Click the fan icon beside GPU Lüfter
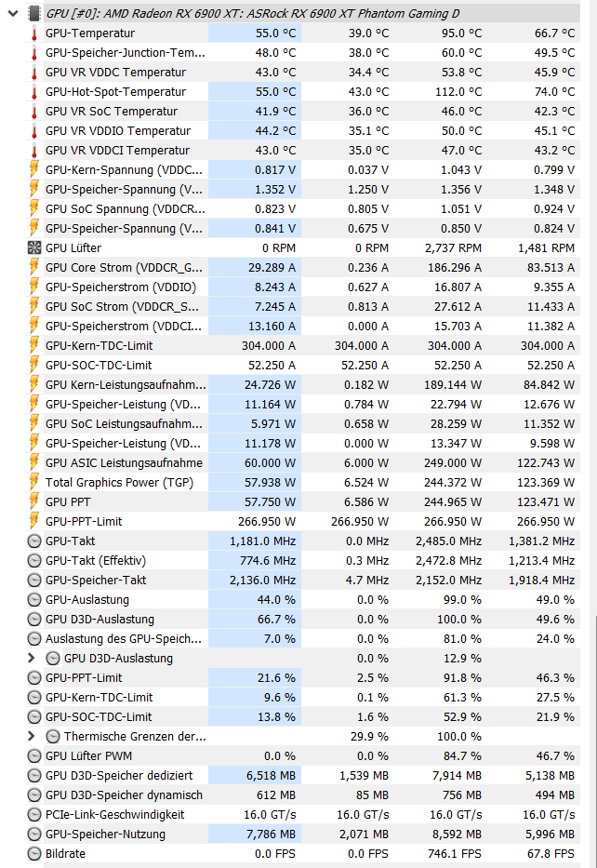This screenshot has width=597, height=868. click(34, 248)
